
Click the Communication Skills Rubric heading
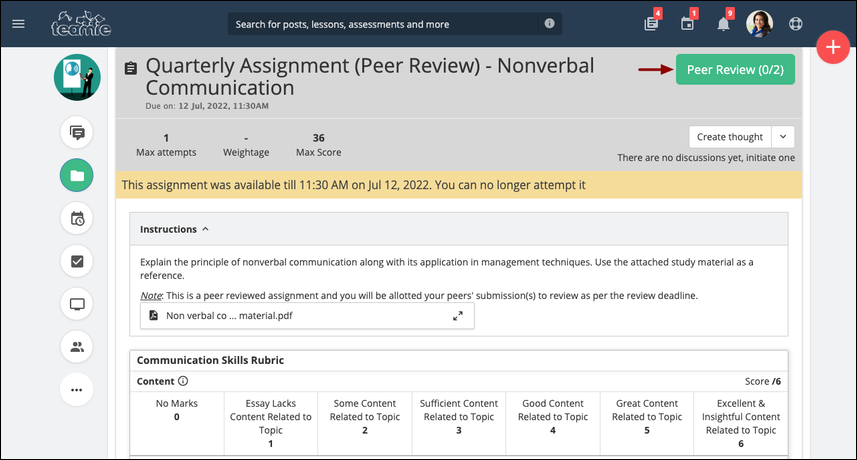210,360
